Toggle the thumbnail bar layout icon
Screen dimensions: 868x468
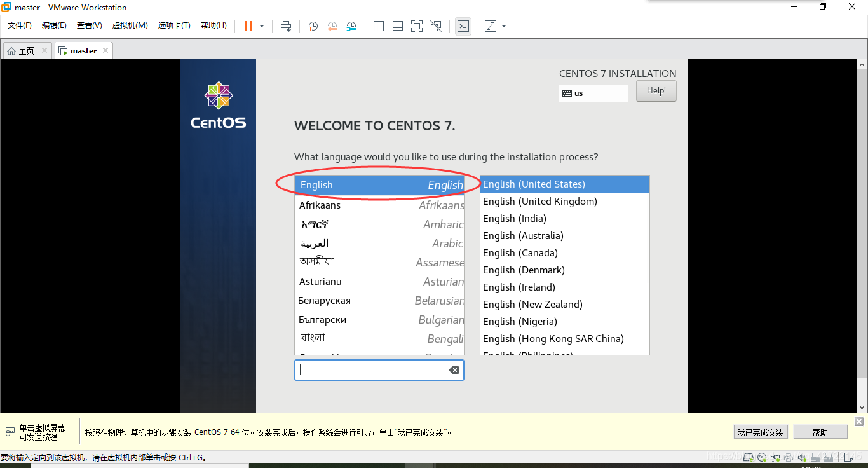(398, 26)
